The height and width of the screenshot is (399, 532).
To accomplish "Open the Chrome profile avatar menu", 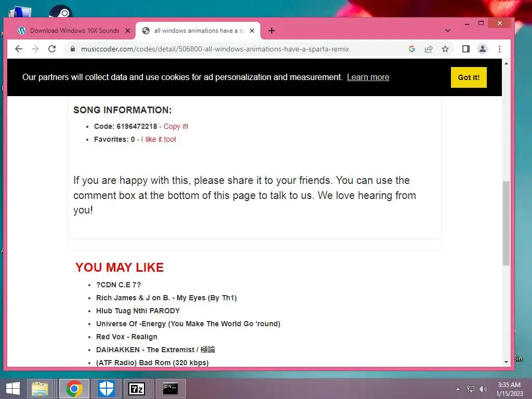I will point(483,49).
